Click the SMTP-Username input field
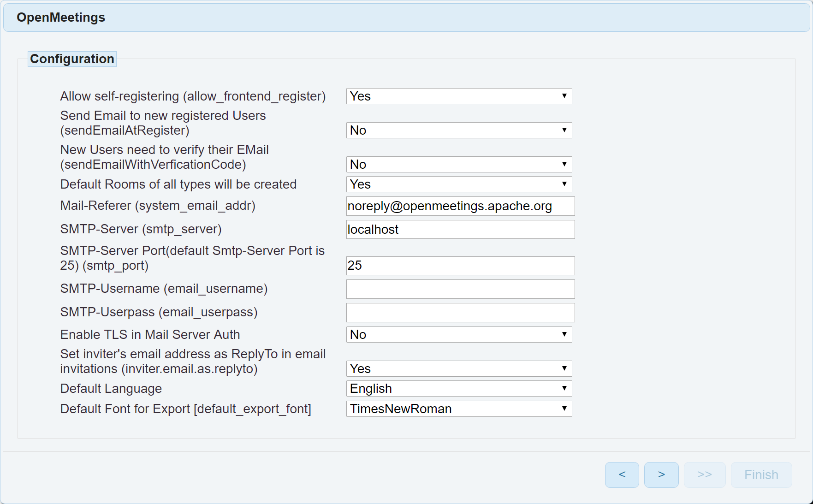Viewport: 813px width, 504px height. coord(460,289)
